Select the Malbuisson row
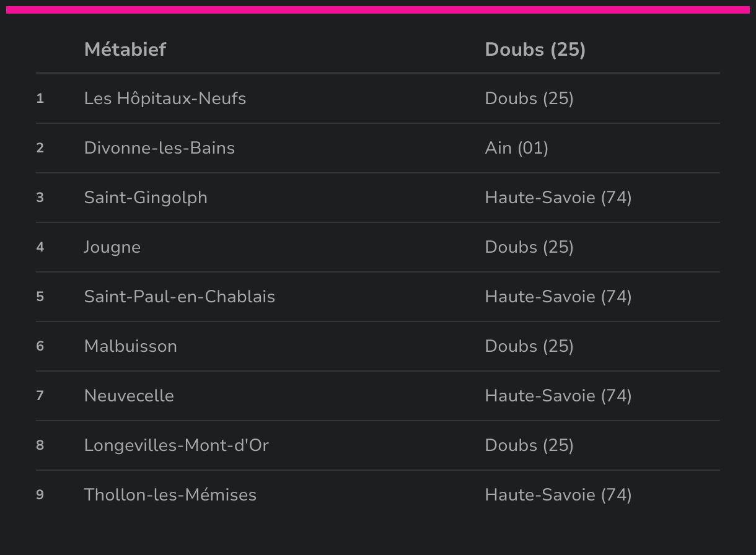Screen dimensions: 756x555 point(378,346)
